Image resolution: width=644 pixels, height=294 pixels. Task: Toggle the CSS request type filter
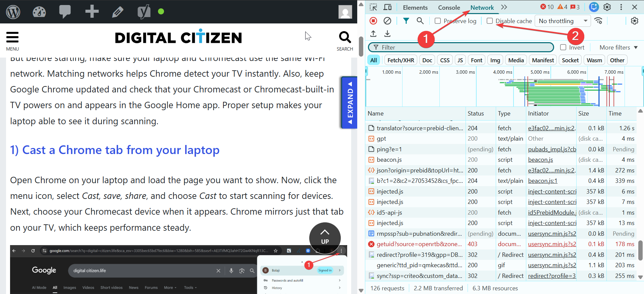tap(445, 60)
